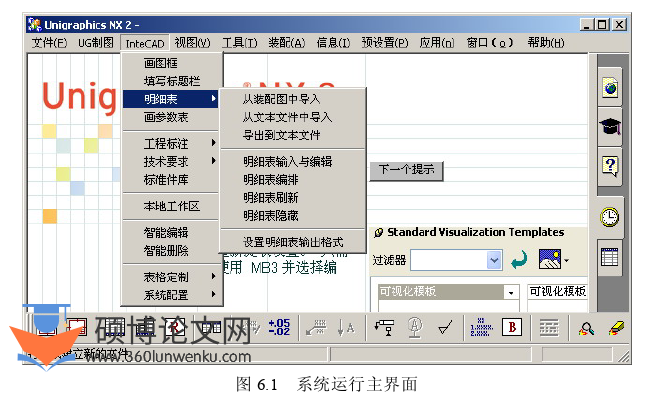This screenshot has height=394, width=649.
Task: Select 明细表刷新 option
Action: [x=293, y=198]
